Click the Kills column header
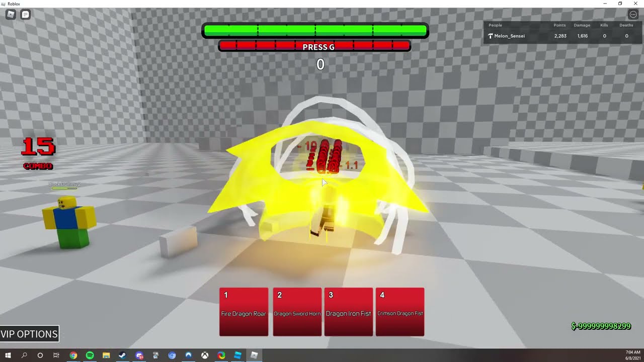 tap(604, 25)
